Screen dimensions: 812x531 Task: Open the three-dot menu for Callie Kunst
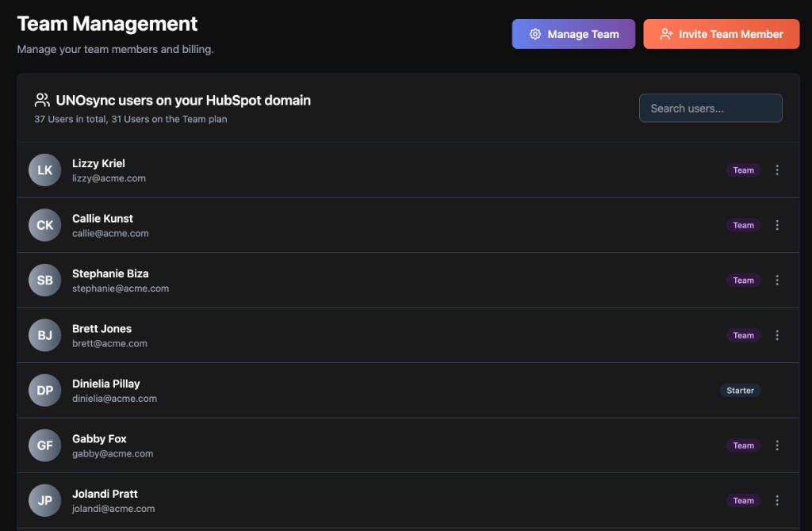tap(777, 225)
